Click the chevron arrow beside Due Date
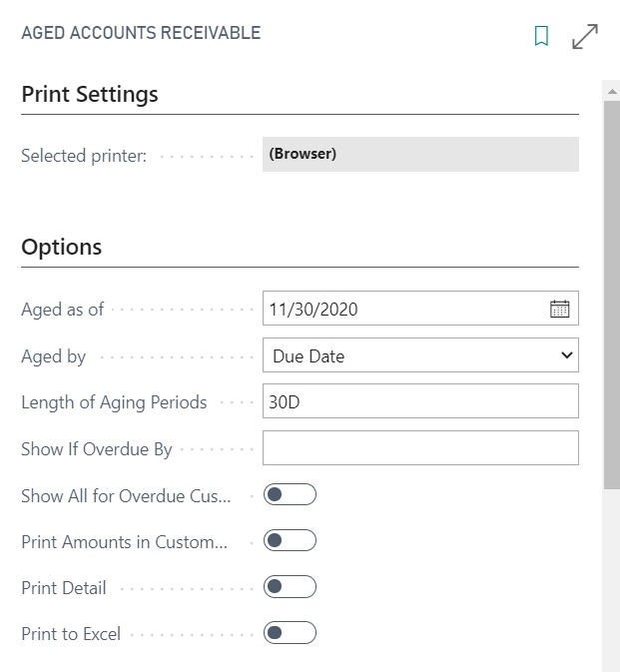620x672 pixels. [x=566, y=355]
